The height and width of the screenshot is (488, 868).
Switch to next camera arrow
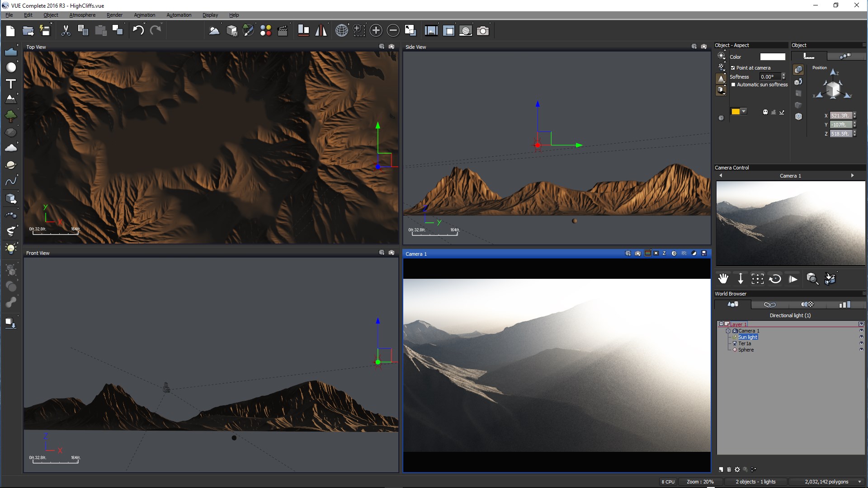click(852, 176)
